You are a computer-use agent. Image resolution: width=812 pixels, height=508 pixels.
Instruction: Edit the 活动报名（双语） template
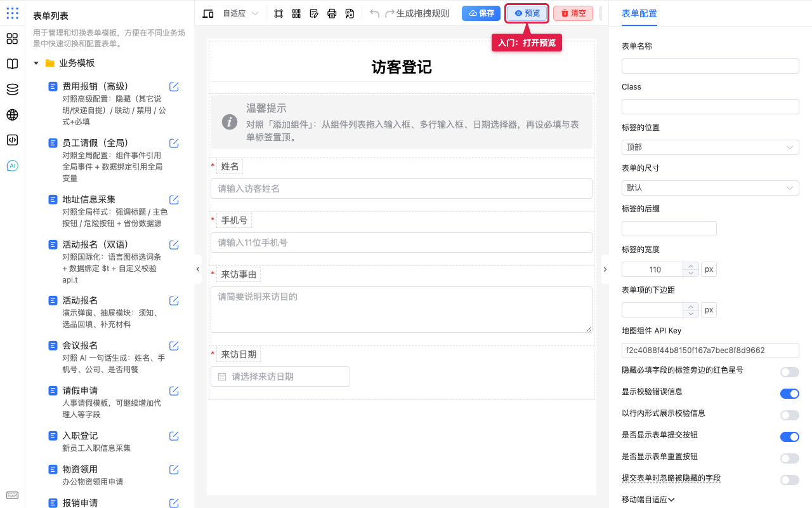click(174, 245)
